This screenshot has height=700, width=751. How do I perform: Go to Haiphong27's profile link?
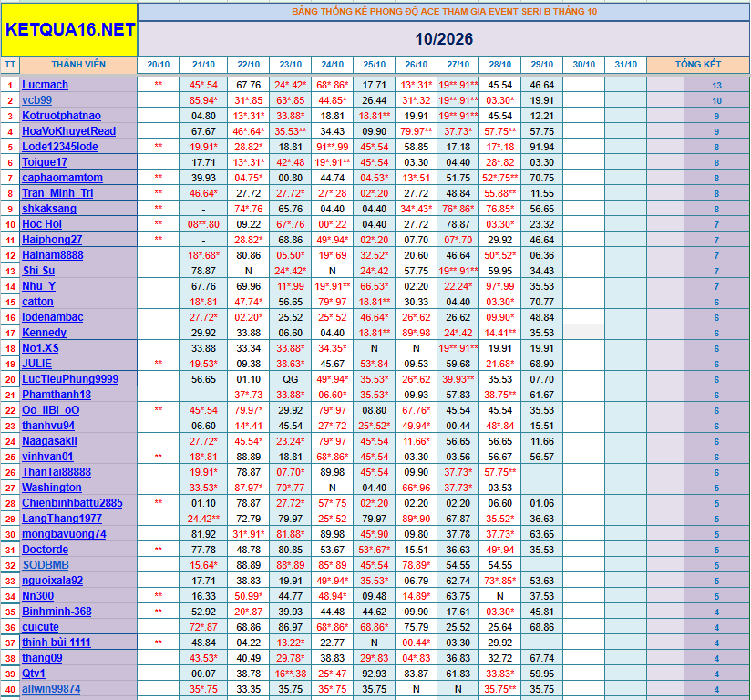[x=52, y=240]
